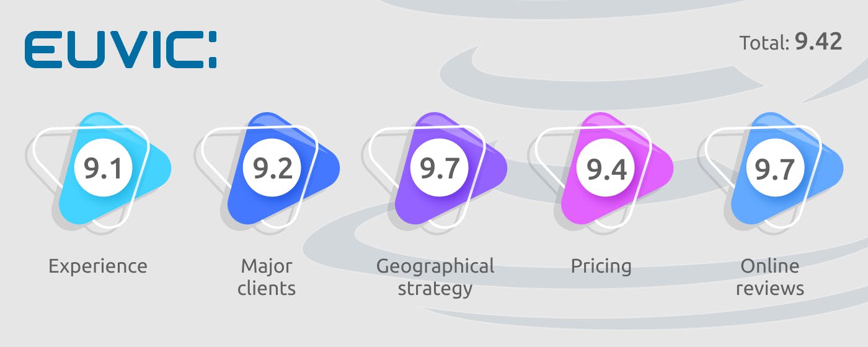Click the EUVIC logo
The image size is (868, 347).
(x=121, y=51)
